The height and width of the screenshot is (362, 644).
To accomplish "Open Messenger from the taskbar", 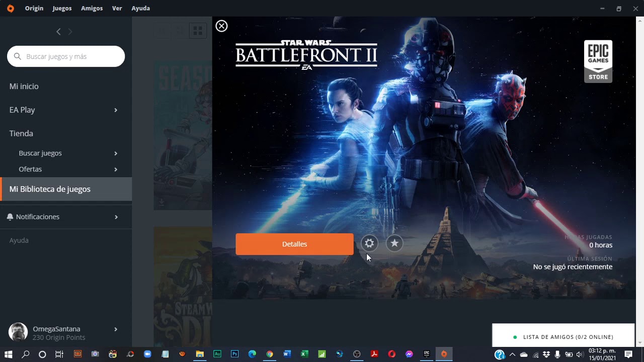I will 409,354.
